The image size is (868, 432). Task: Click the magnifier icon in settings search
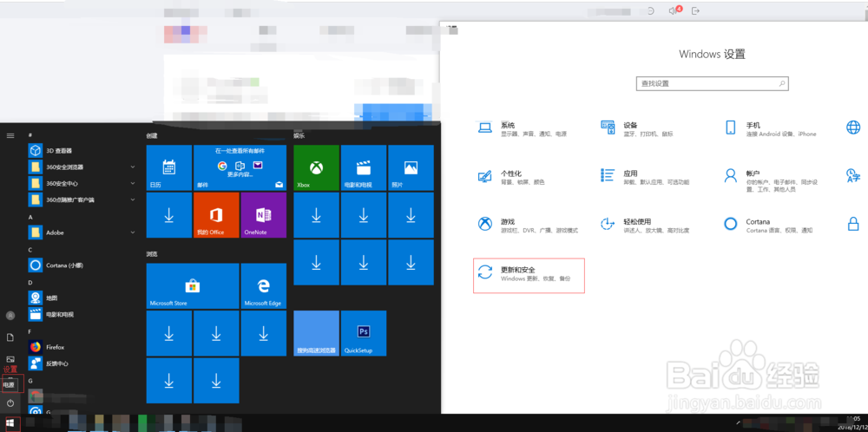click(x=782, y=83)
